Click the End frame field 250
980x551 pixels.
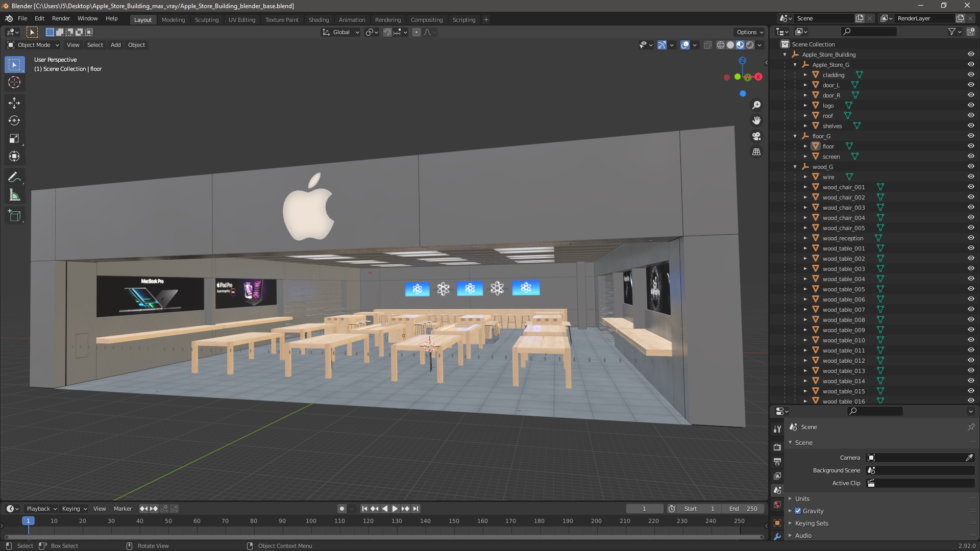click(744, 509)
